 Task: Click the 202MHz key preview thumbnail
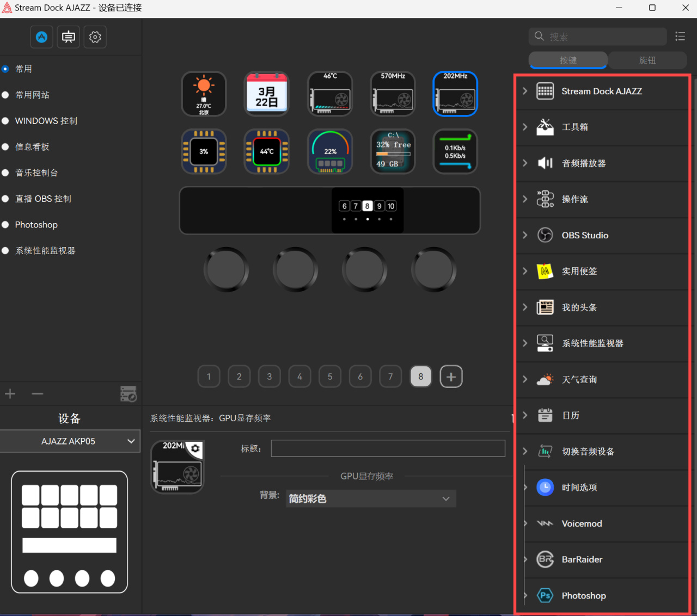(x=178, y=467)
